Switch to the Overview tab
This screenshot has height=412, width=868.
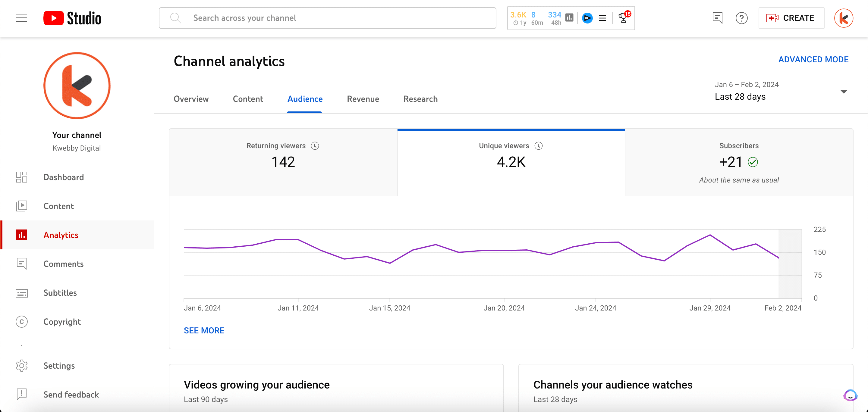tap(191, 99)
